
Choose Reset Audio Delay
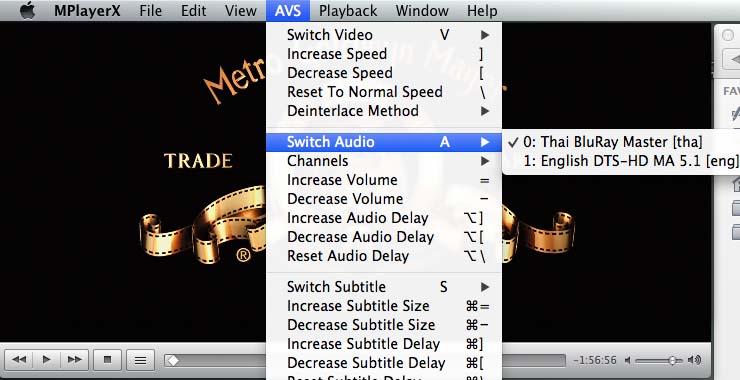point(384,256)
